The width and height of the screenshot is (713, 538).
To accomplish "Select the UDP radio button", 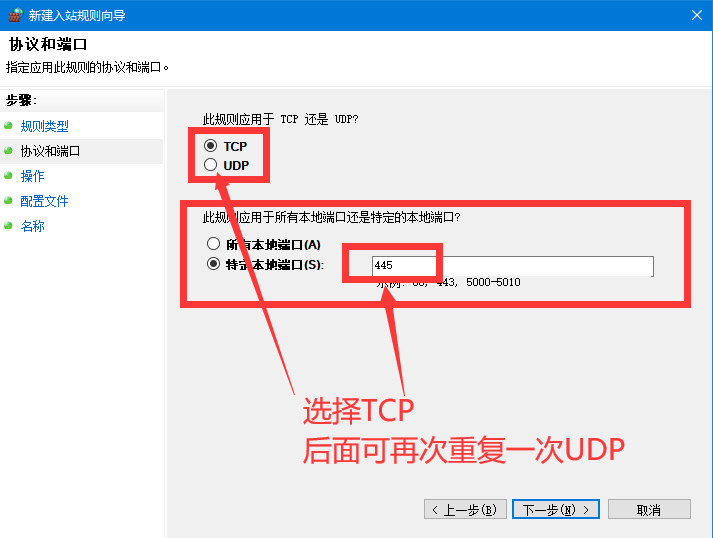I will click(211, 165).
